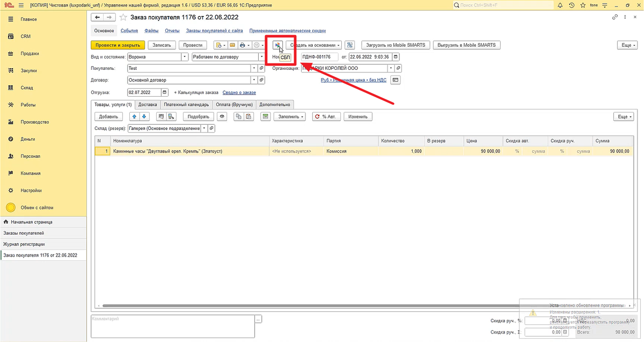This screenshot has width=644, height=342.
Task: Click the Комментарий text field
Action: point(172,326)
